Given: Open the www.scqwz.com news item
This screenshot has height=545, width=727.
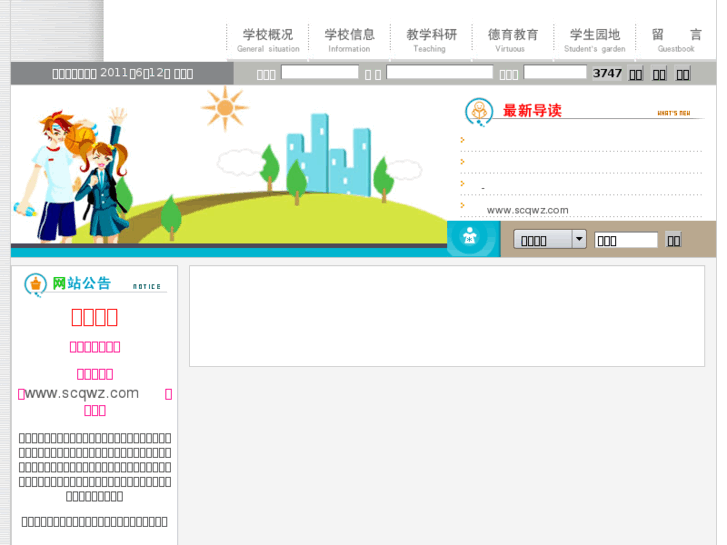Looking at the screenshot, I should (527, 210).
